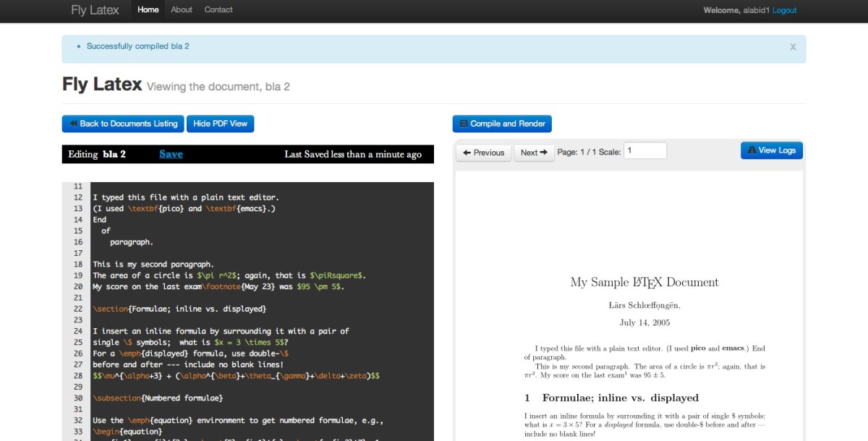Image resolution: width=868 pixels, height=441 pixels.
Task: Click the Scale input field
Action: coord(644,150)
